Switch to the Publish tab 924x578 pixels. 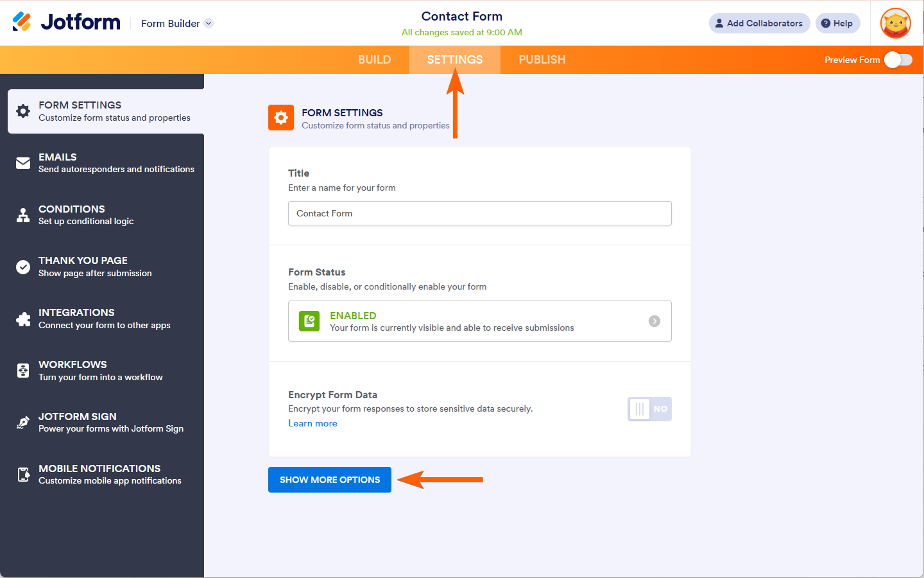coord(542,60)
